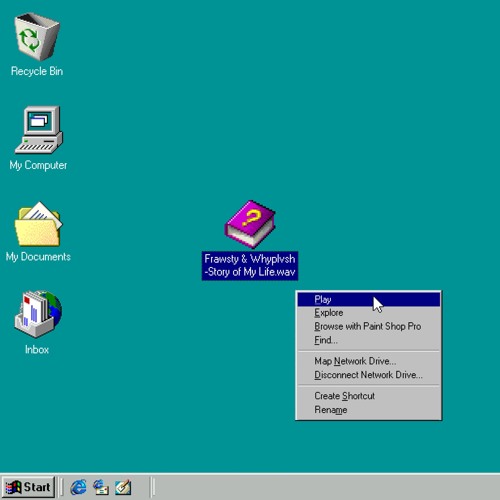Viewport: 500px width, 500px height.
Task: Choose Explore from the context menu
Action: tap(369, 313)
